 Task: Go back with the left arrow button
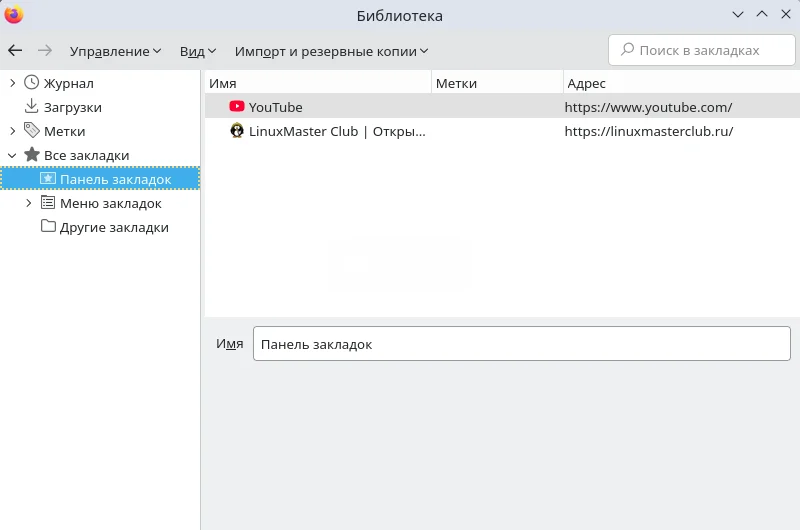pyautogui.click(x=15, y=50)
